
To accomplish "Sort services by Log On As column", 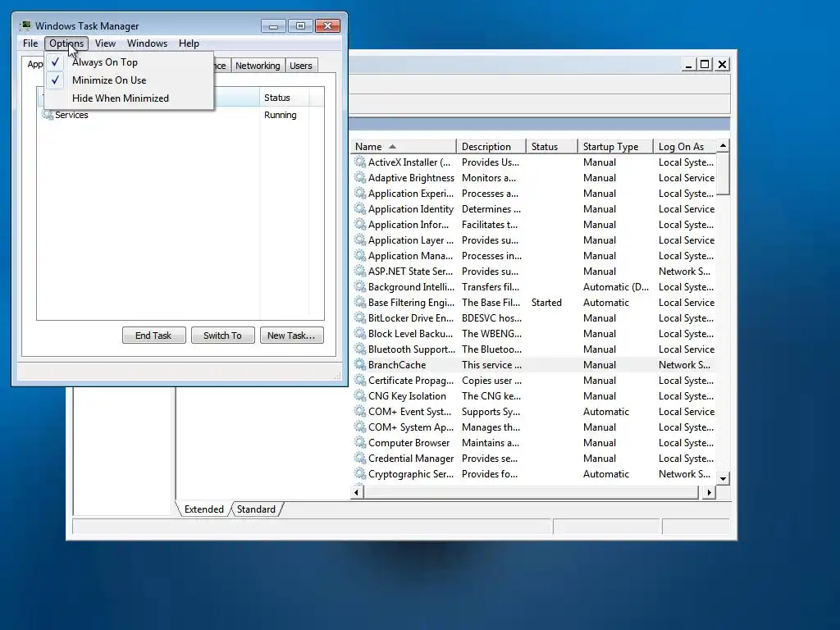I will pos(685,147).
